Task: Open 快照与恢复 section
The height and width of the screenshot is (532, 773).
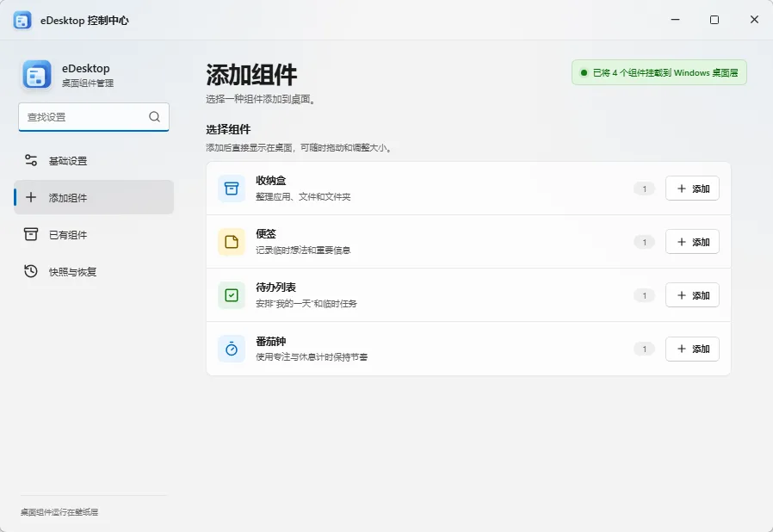Action: click(x=94, y=272)
